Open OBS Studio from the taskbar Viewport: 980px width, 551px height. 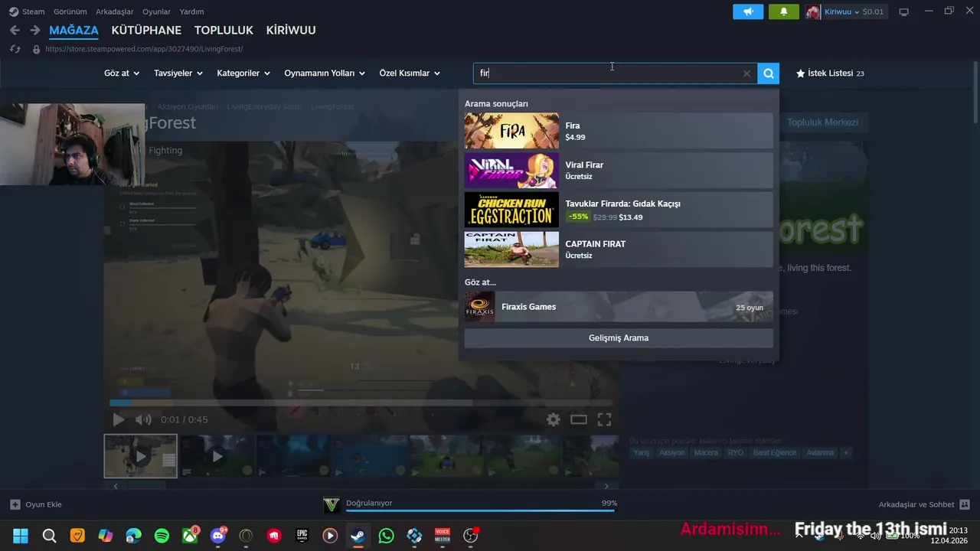[471, 536]
